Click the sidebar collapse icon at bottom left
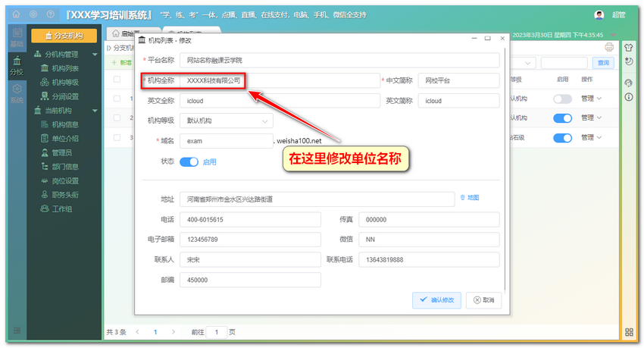The image size is (644, 348). 17,331
